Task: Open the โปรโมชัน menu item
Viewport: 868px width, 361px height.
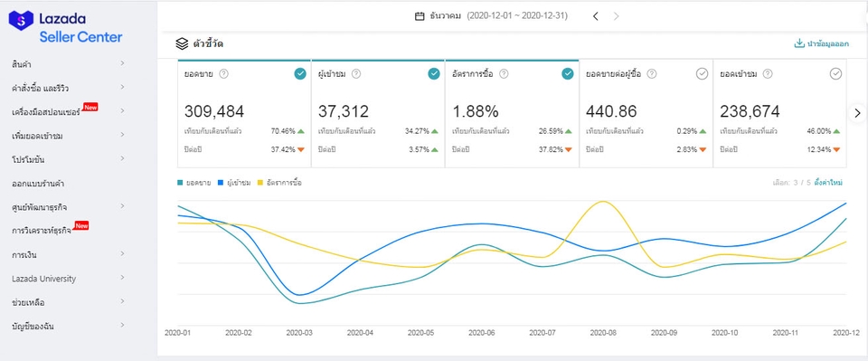Action: tap(28, 159)
